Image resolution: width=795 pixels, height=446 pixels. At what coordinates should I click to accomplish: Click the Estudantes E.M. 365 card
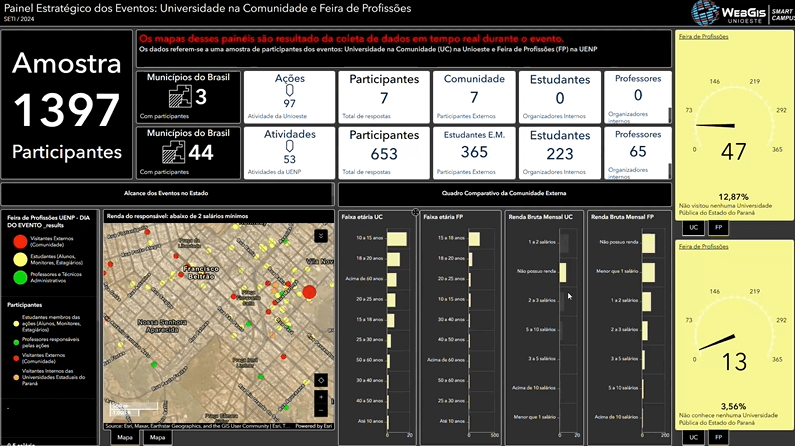[474, 153]
